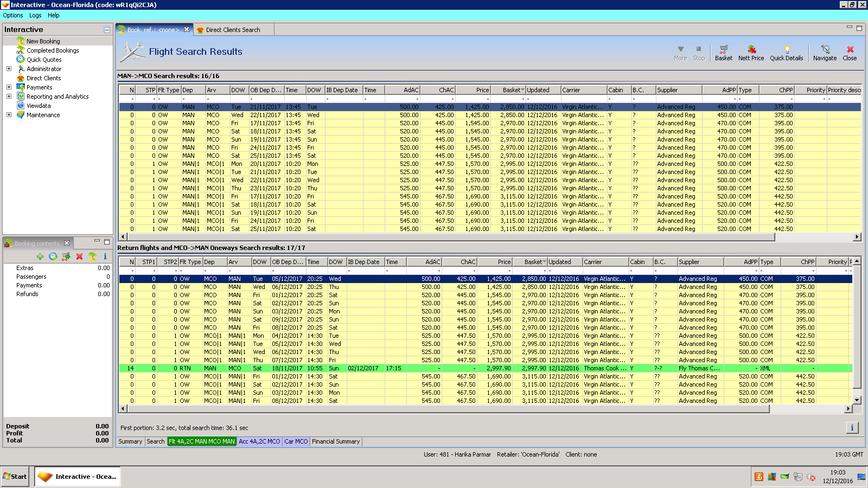
Task: Click the Windows Start button
Action: click(15, 477)
